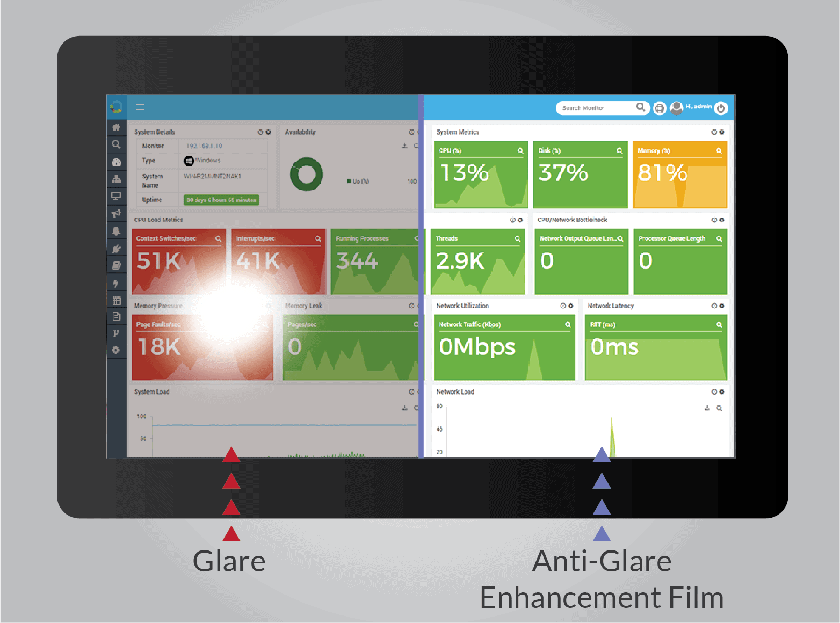
Task: Zoom into Processor Queue Length tile
Action: coord(719,239)
